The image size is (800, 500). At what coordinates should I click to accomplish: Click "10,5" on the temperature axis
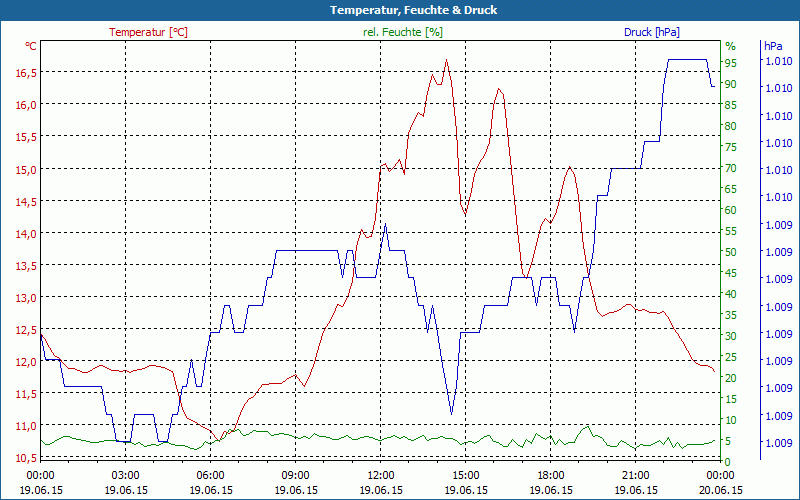[26, 458]
